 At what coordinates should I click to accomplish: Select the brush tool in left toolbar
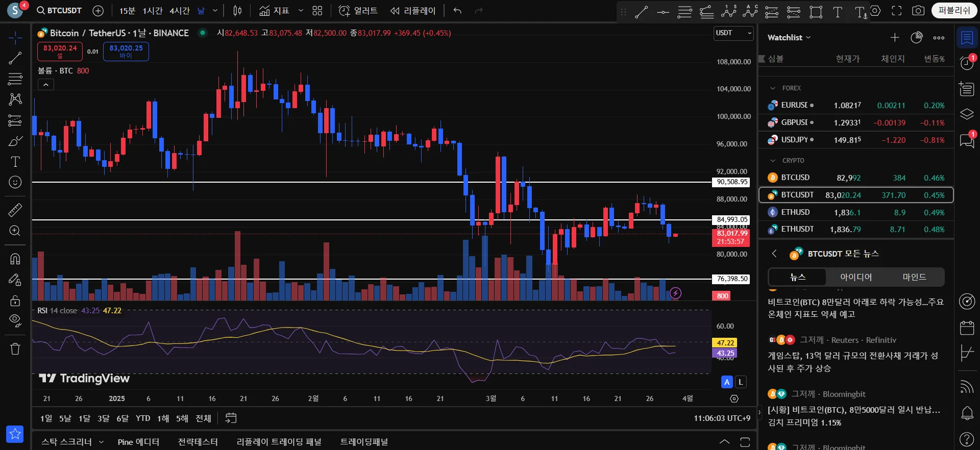[15, 141]
